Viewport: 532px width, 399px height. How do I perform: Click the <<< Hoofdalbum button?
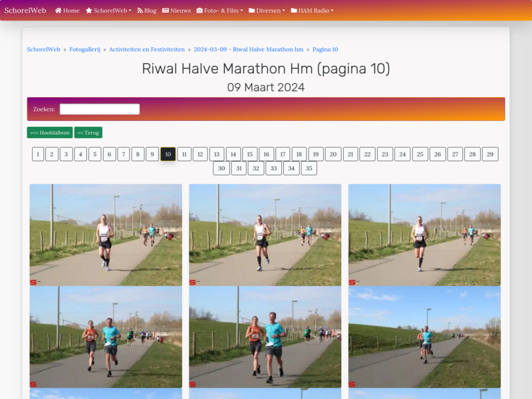tap(50, 132)
